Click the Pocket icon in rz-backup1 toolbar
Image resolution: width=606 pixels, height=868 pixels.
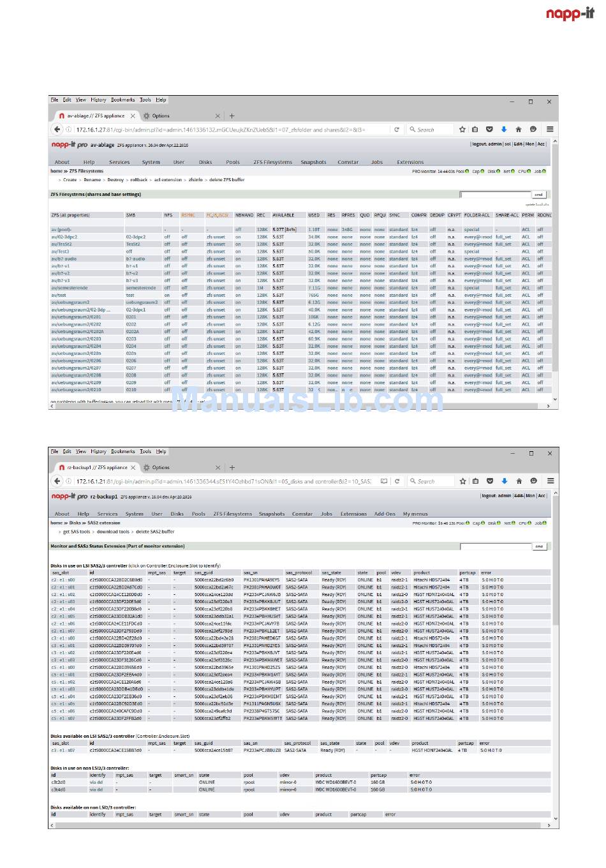[x=490, y=481]
